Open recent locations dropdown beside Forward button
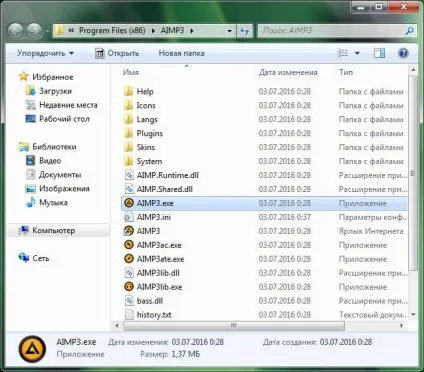The width and height of the screenshot is (424, 372). [47, 31]
